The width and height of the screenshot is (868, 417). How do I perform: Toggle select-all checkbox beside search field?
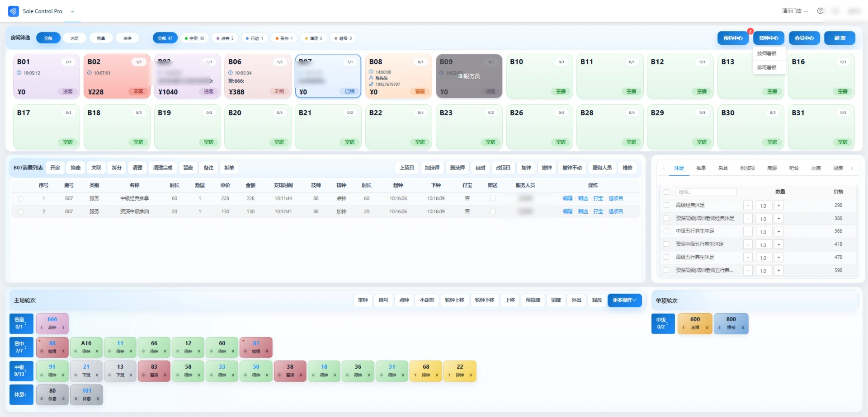[666, 192]
